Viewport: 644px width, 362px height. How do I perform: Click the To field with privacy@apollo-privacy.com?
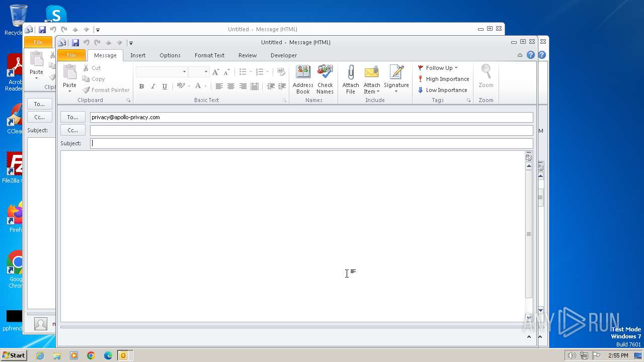[311, 117]
